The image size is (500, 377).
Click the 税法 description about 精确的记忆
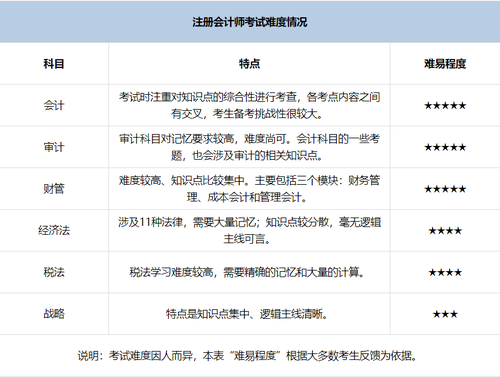click(247, 272)
